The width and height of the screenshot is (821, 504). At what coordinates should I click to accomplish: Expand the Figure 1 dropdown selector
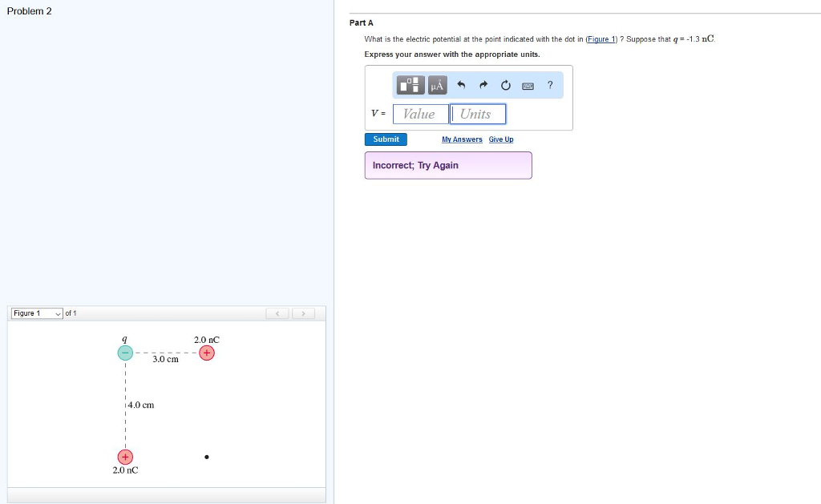(37, 313)
